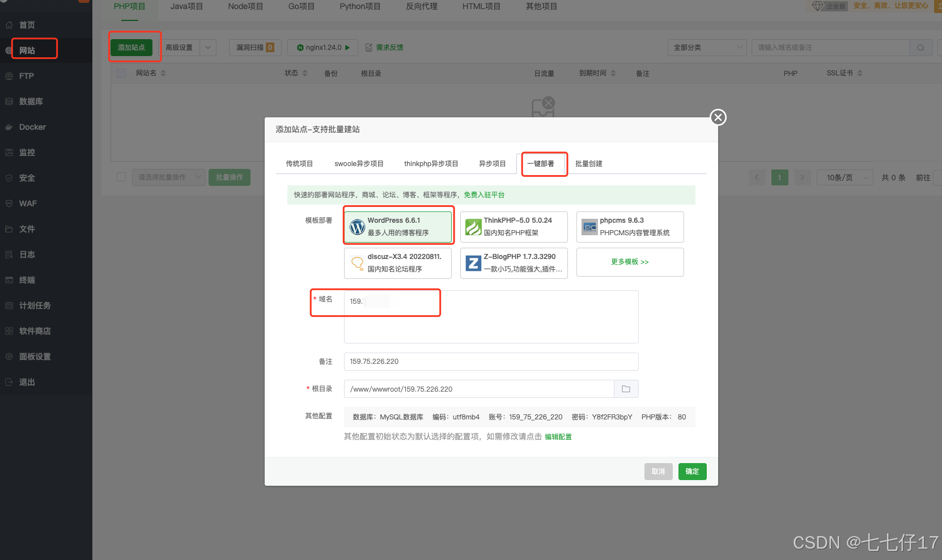Switch to the Python项目 tab
The width and height of the screenshot is (942, 560).
[360, 7]
